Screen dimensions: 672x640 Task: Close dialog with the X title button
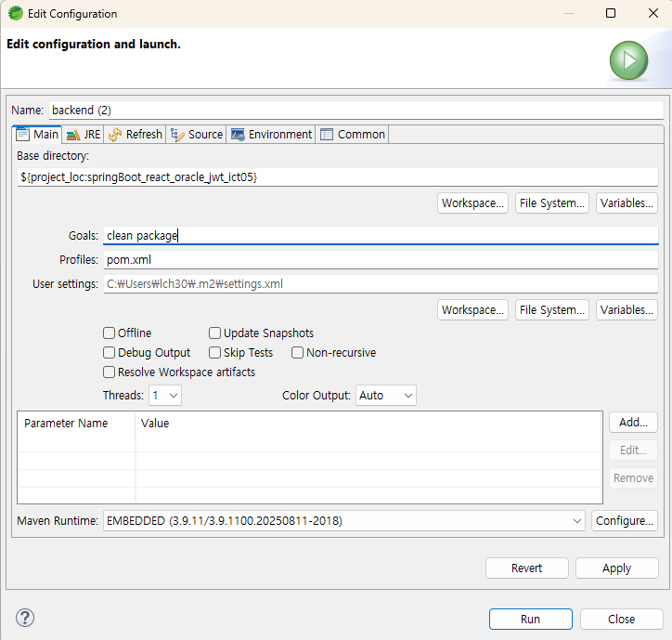click(653, 13)
